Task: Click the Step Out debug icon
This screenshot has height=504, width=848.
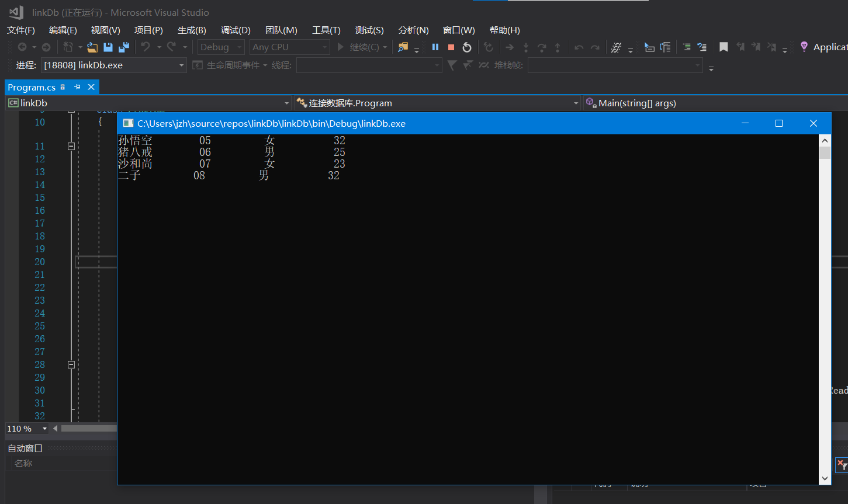Action: [x=558, y=47]
